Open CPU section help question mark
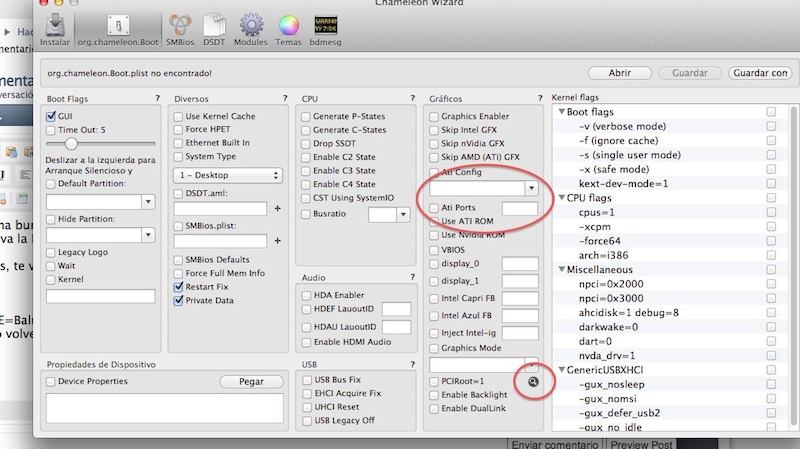 click(x=412, y=98)
